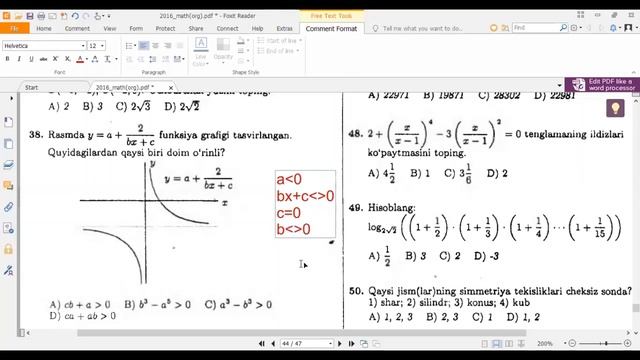Open the Protect ribbon tab
Image resolution: width=640 pixels, height=360 pixels.
click(x=165, y=29)
